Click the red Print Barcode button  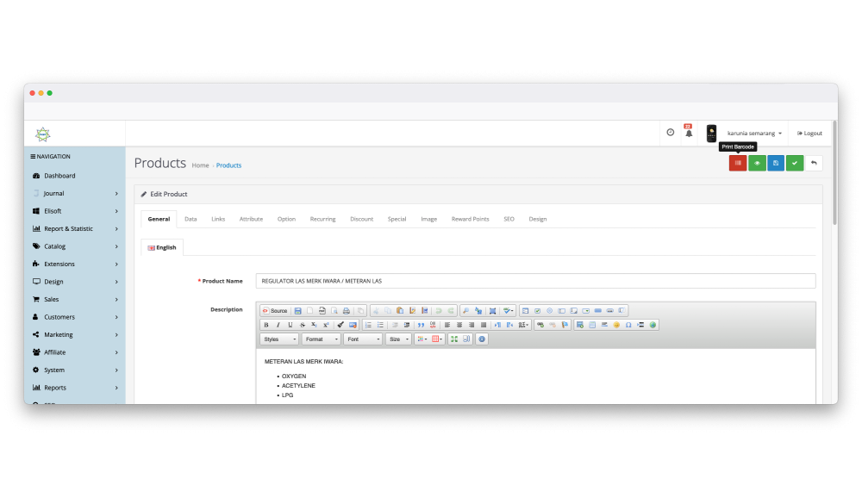tap(738, 163)
